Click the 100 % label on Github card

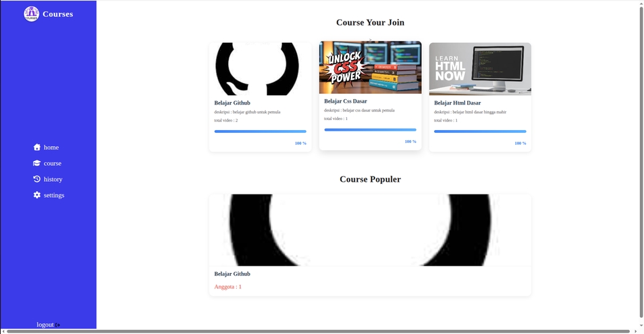(x=301, y=144)
